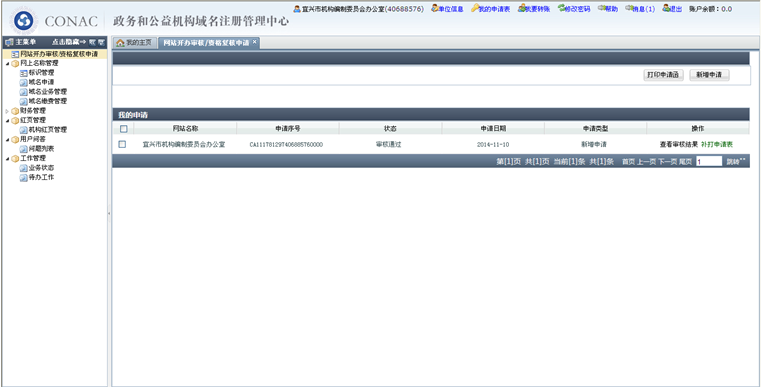Click the 新增申请 type cell in table

pyautogui.click(x=594, y=145)
